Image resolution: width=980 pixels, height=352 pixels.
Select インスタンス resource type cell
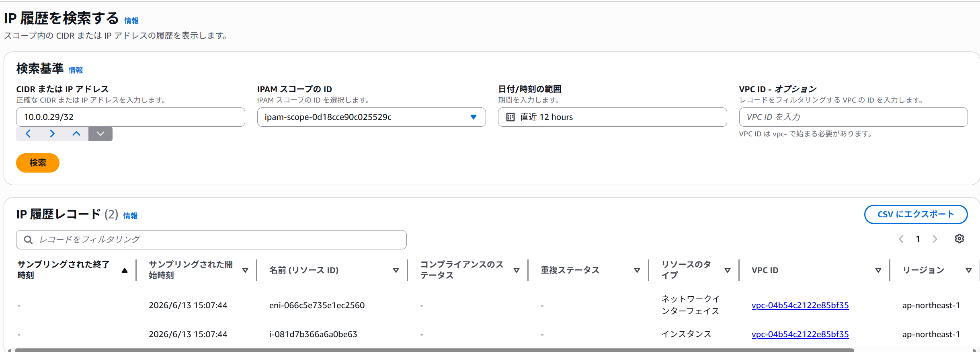click(x=686, y=334)
